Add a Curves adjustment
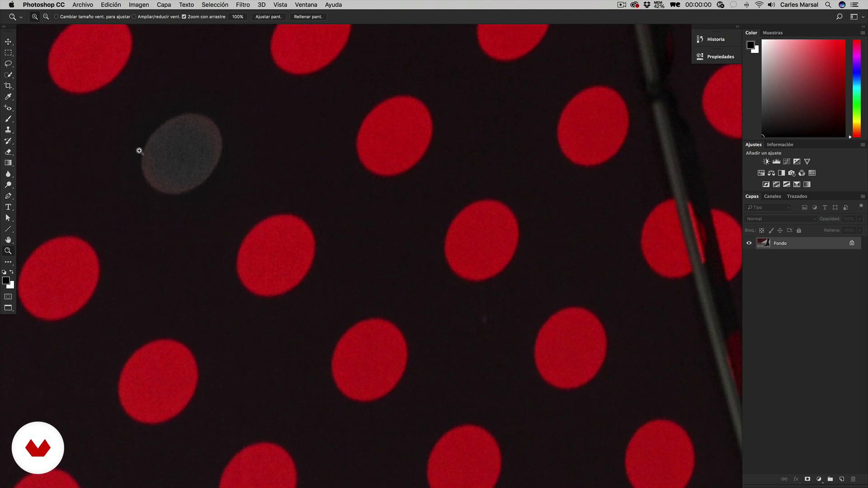 787,161
